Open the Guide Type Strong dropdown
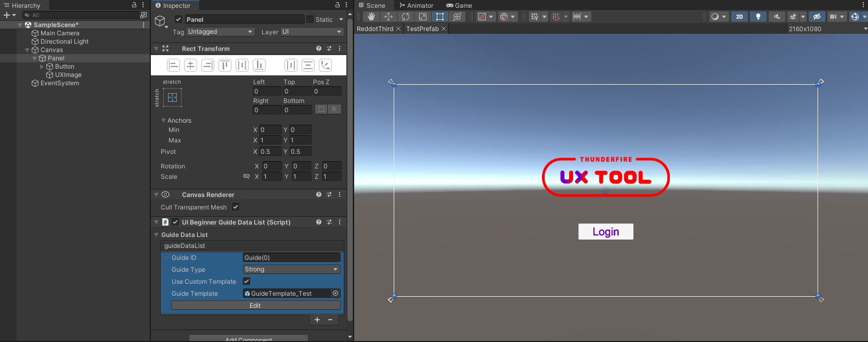Image resolution: width=868 pixels, height=342 pixels. pos(292,269)
